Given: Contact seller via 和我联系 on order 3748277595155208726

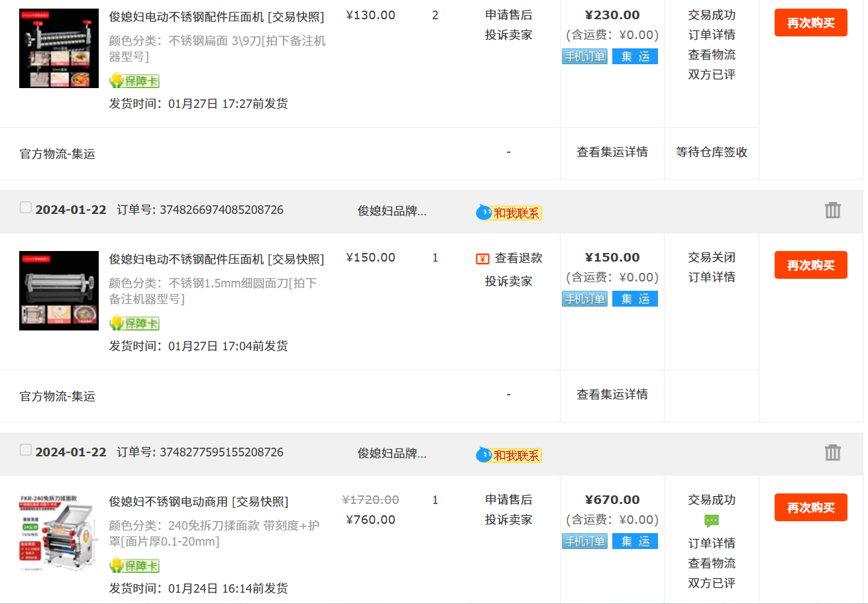Looking at the screenshot, I should (x=509, y=455).
